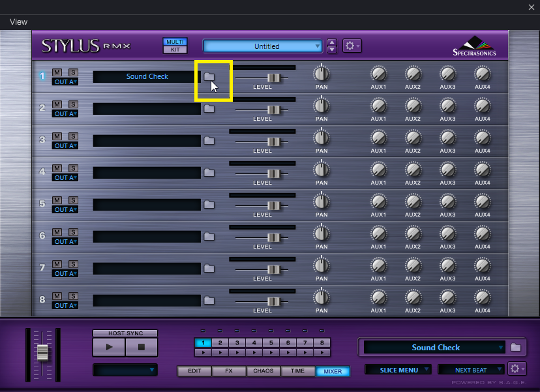Click the part 1 LEVEL fader
Image resolution: width=540 pixels, height=392 pixels.
(273, 78)
